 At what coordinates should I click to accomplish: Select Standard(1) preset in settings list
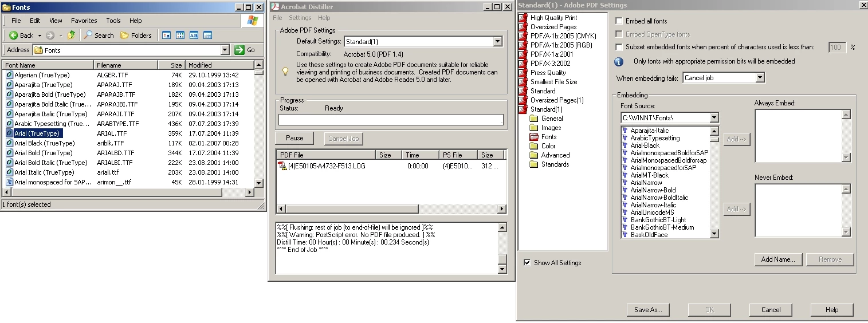[x=546, y=109]
